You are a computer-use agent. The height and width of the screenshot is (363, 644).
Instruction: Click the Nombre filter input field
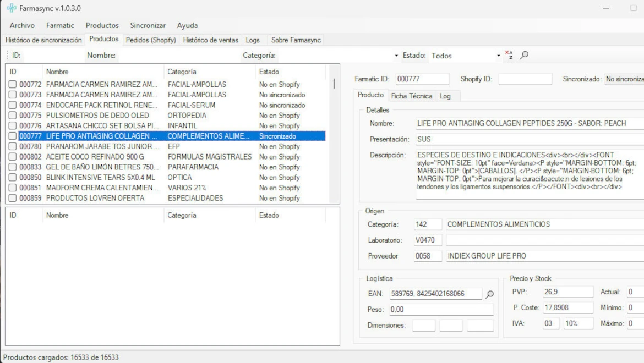pyautogui.click(x=179, y=56)
